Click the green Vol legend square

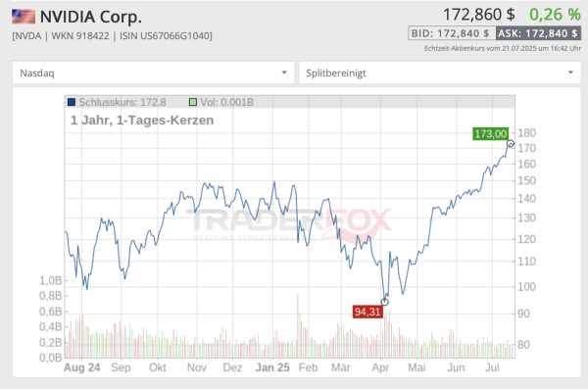[x=193, y=102]
